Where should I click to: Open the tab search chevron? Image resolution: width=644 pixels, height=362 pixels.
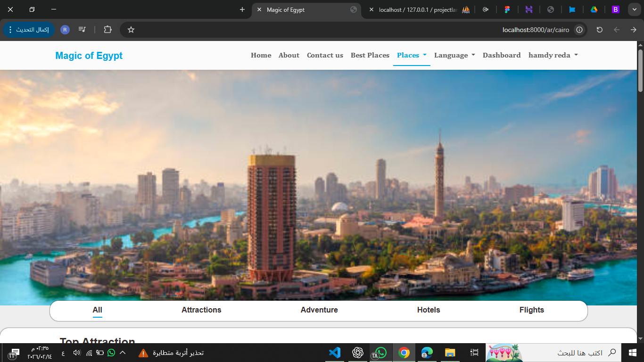[x=634, y=9]
